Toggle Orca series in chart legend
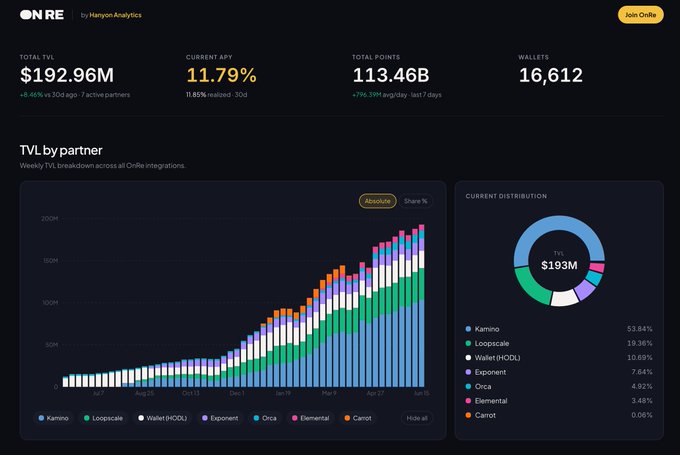 coord(265,418)
